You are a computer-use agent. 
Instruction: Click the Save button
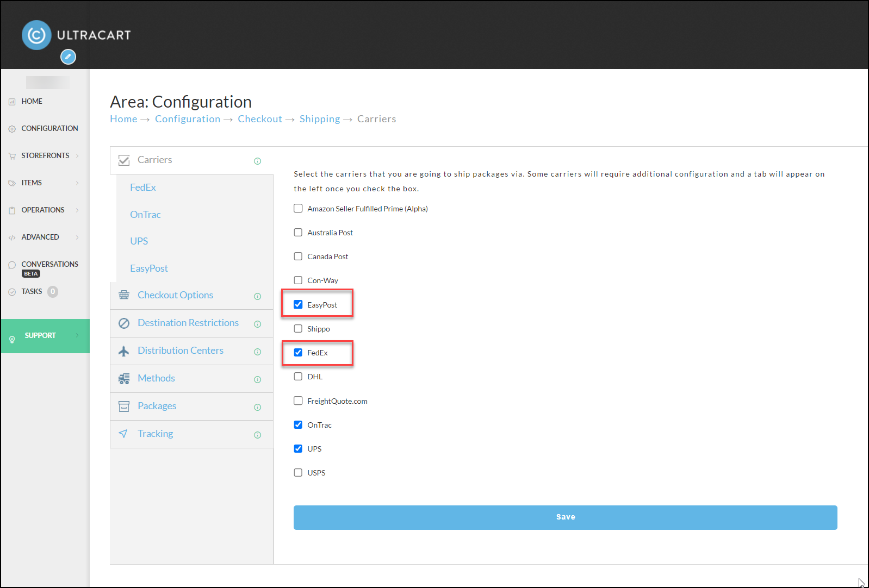[566, 517]
